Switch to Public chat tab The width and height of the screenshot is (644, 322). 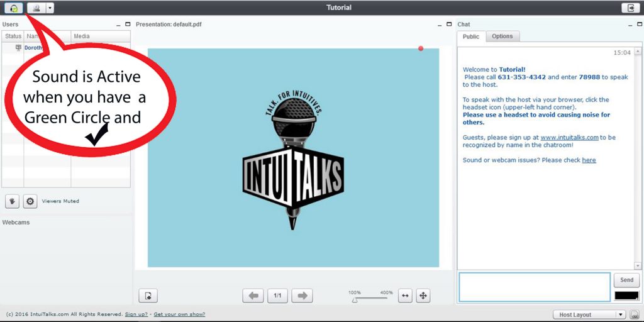(x=471, y=36)
